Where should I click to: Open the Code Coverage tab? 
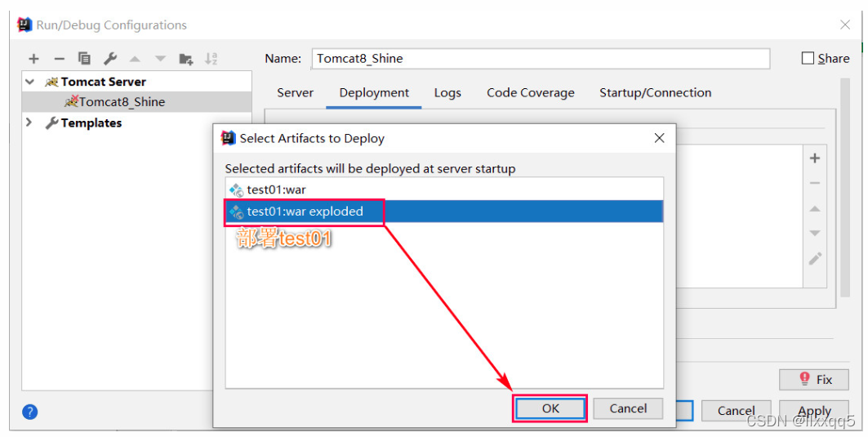click(530, 93)
